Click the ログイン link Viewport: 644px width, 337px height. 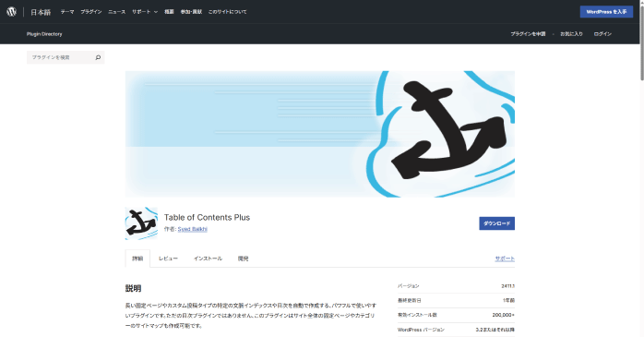pos(602,34)
